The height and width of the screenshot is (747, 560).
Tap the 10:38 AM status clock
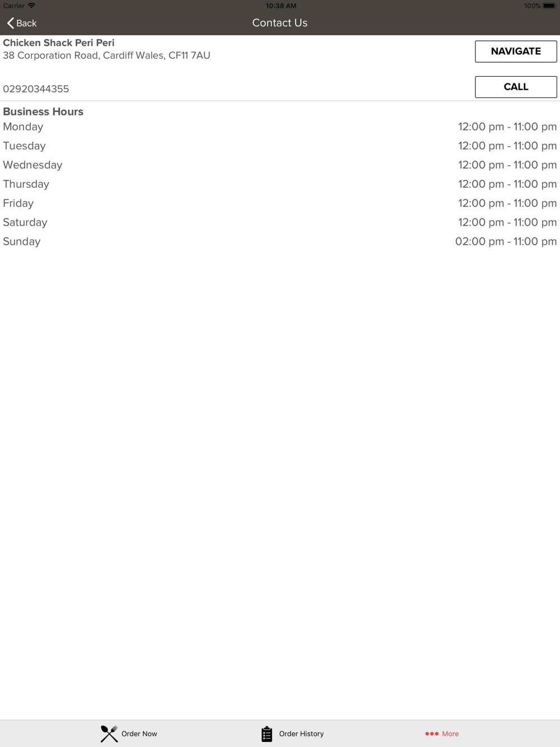(x=281, y=6)
